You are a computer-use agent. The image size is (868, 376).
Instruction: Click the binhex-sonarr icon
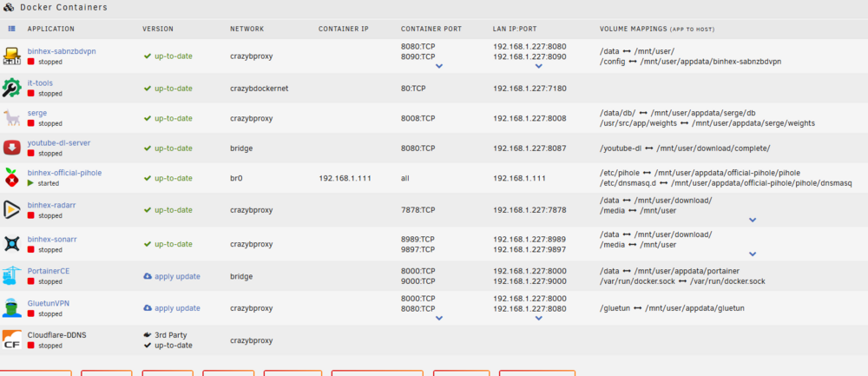[11, 244]
